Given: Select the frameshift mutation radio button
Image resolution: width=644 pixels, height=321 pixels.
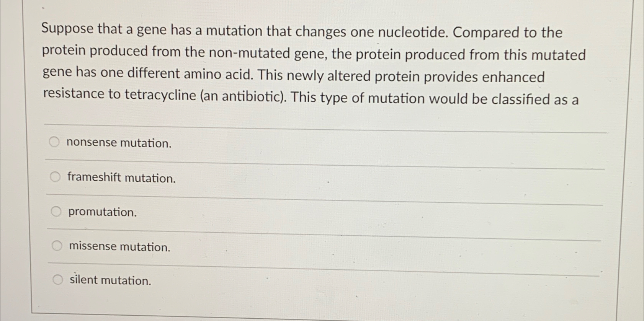Looking at the screenshot, I should pyautogui.click(x=55, y=176).
